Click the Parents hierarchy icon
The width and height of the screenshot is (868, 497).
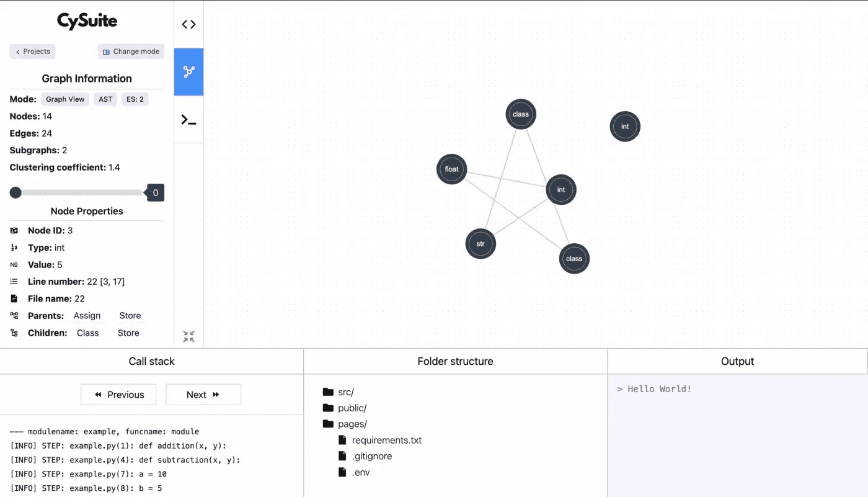[14, 315]
